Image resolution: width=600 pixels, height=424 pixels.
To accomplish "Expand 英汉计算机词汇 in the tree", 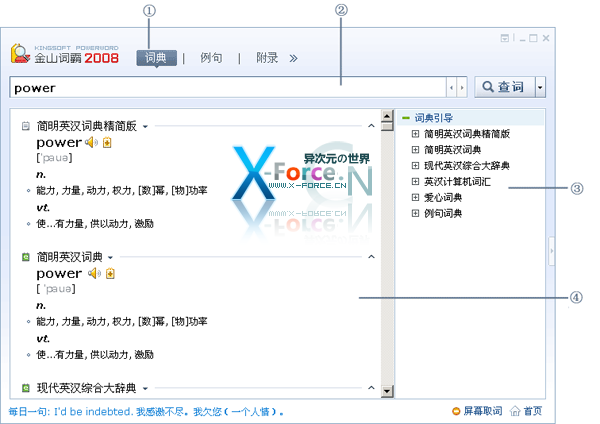I will [415, 181].
